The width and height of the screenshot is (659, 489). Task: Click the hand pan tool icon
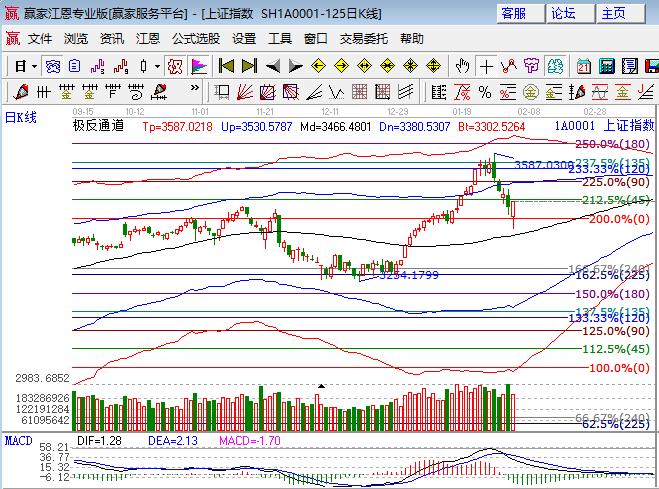pos(462,66)
